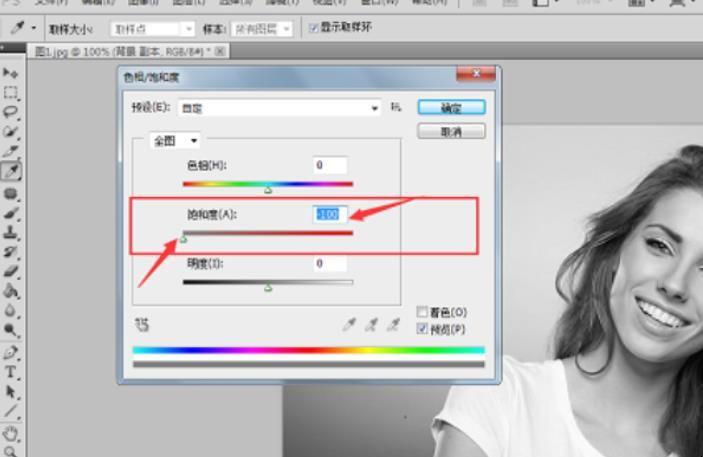Enable the 着色 (Colorize) checkbox

(x=422, y=312)
